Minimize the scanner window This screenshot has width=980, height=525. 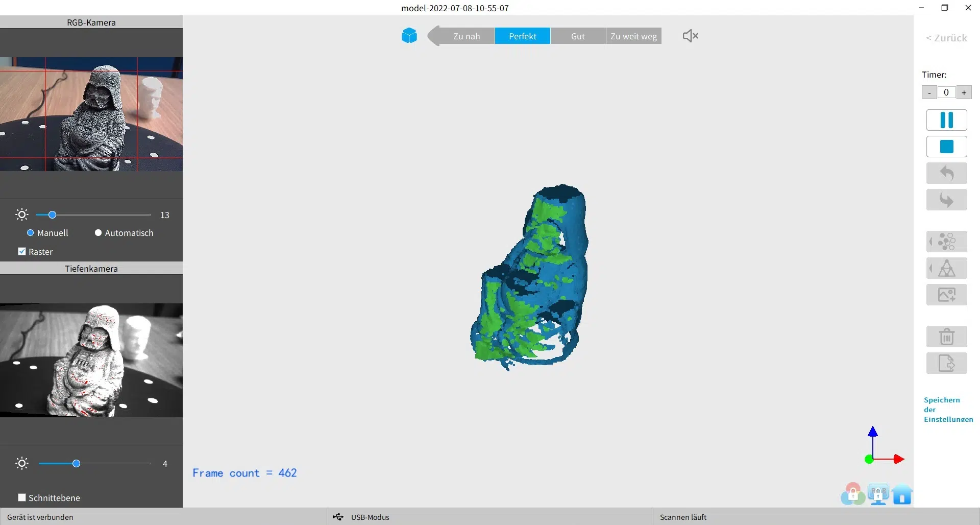pyautogui.click(x=921, y=8)
